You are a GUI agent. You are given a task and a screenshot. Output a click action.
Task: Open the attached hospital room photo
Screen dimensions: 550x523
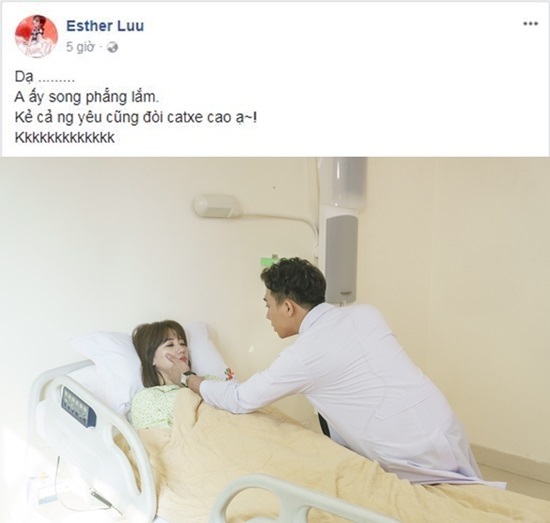[x=275, y=340]
